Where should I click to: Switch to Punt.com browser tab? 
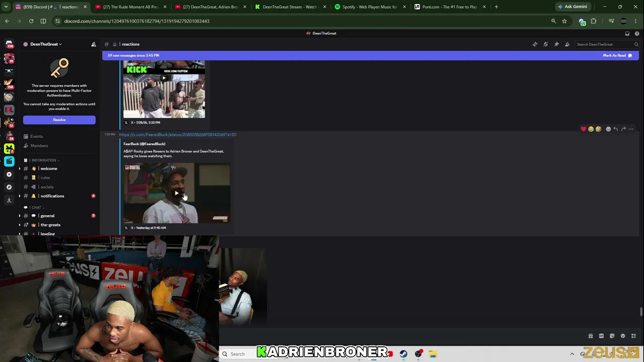tap(449, 7)
